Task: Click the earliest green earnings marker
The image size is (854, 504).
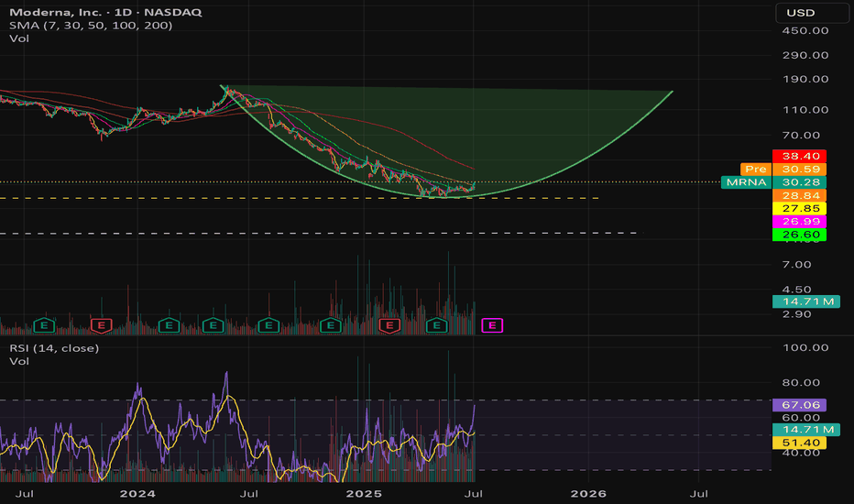Action: pos(44,326)
